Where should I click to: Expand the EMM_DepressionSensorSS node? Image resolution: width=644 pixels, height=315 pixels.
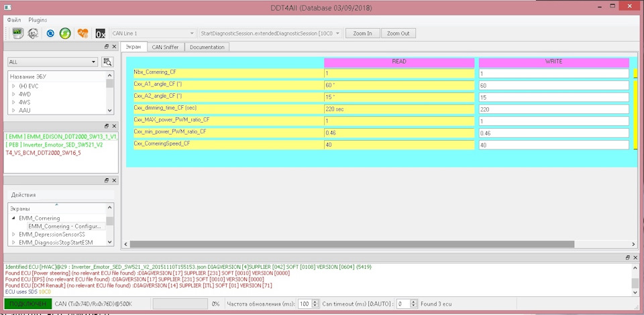(13, 234)
